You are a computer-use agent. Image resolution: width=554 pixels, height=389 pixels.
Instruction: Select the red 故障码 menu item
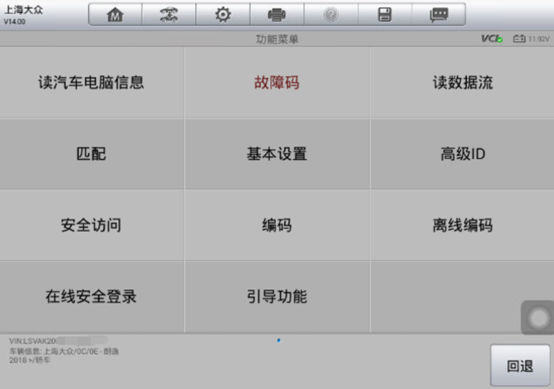coord(277,83)
